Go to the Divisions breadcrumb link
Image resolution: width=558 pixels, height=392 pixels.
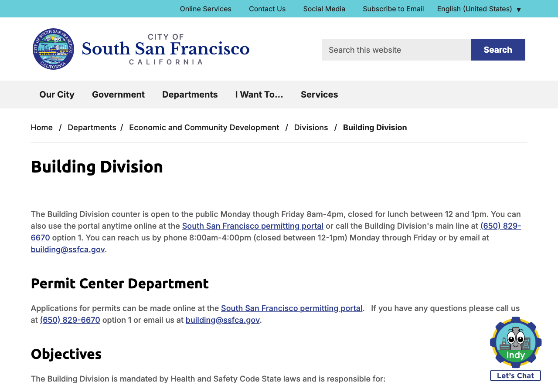[x=311, y=128]
